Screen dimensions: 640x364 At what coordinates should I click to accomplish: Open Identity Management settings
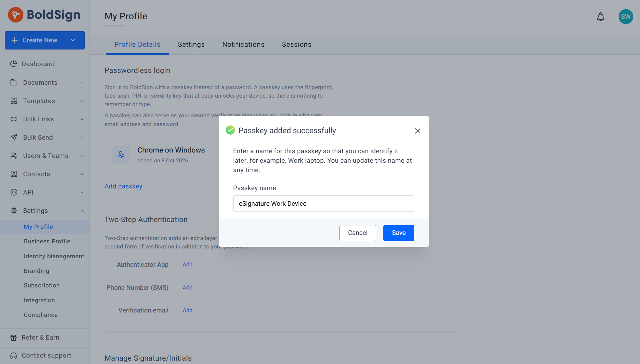click(x=54, y=256)
